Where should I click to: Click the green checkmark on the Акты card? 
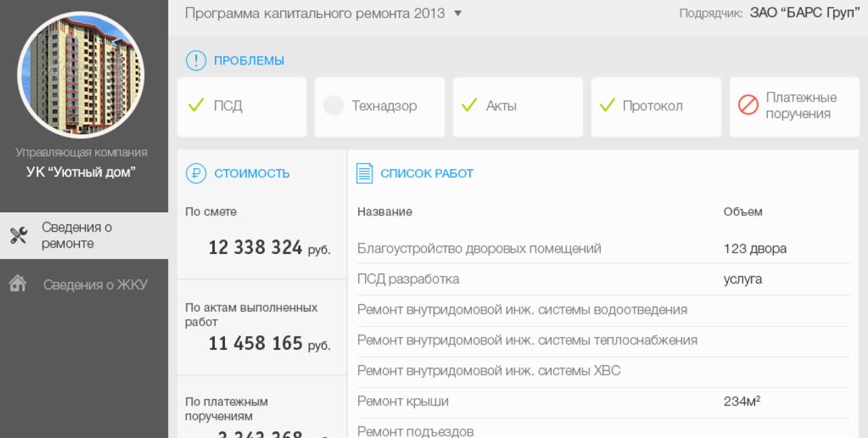pos(469,106)
